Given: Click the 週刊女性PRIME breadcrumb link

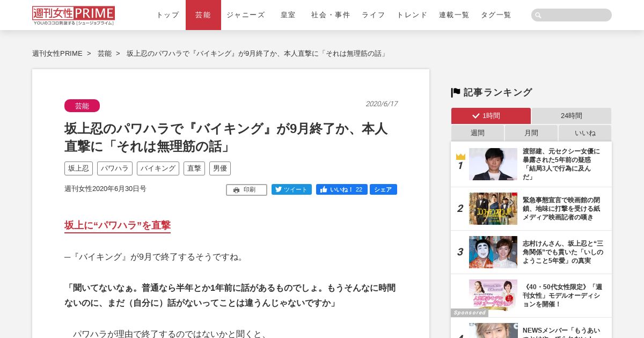Looking at the screenshot, I should (x=57, y=54).
